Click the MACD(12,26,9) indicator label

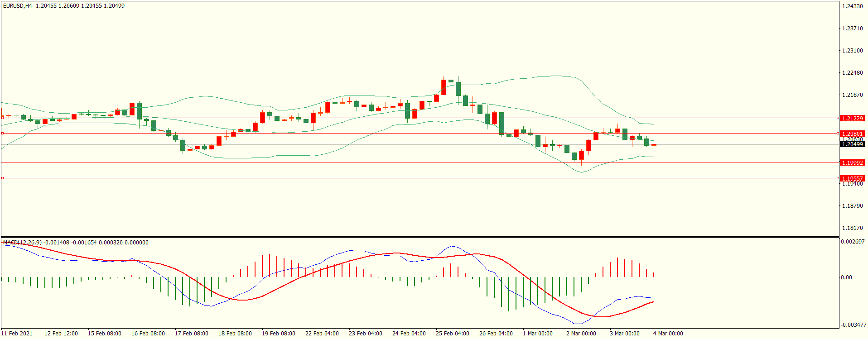tap(23, 243)
